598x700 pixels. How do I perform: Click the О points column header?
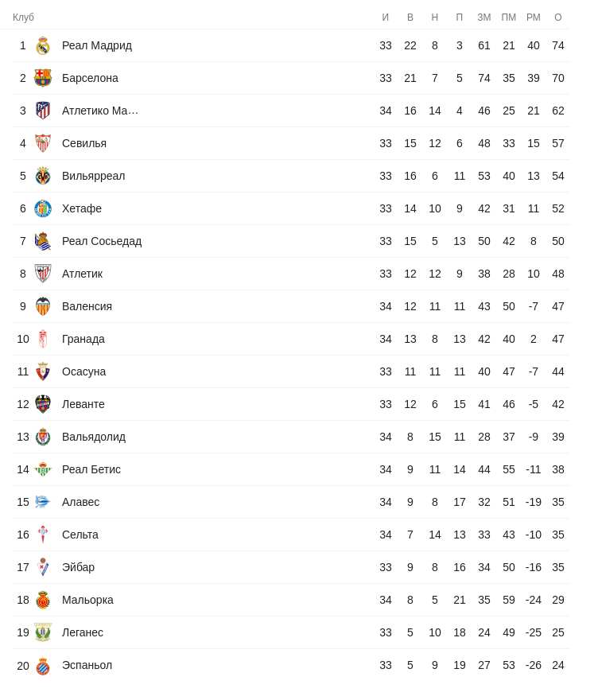[x=557, y=17]
